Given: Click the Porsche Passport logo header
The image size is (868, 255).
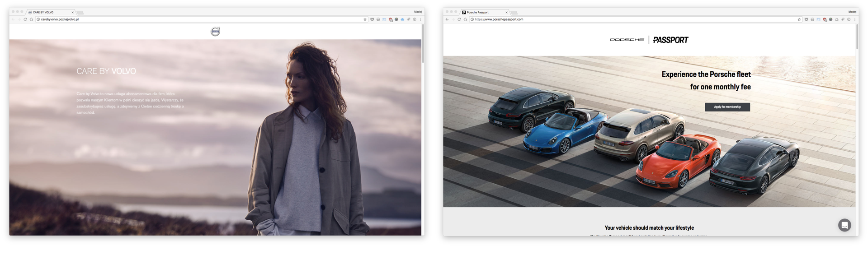Looking at the screenshot, I should [649, 40].
